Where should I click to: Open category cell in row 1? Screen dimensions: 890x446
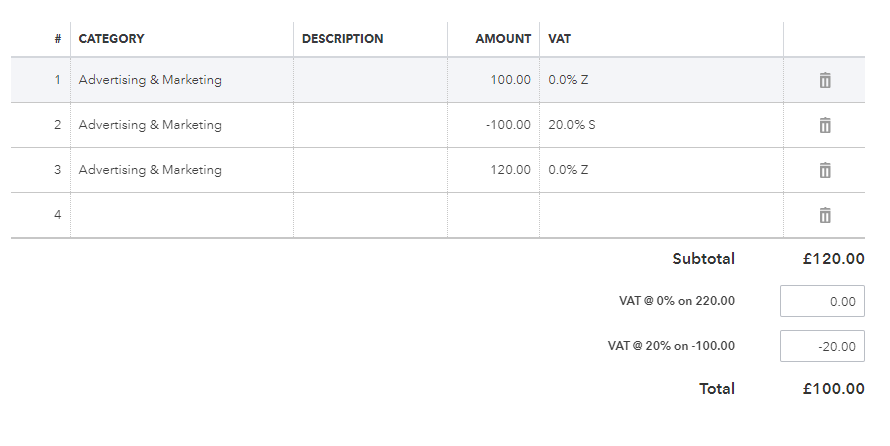[181, 80]
